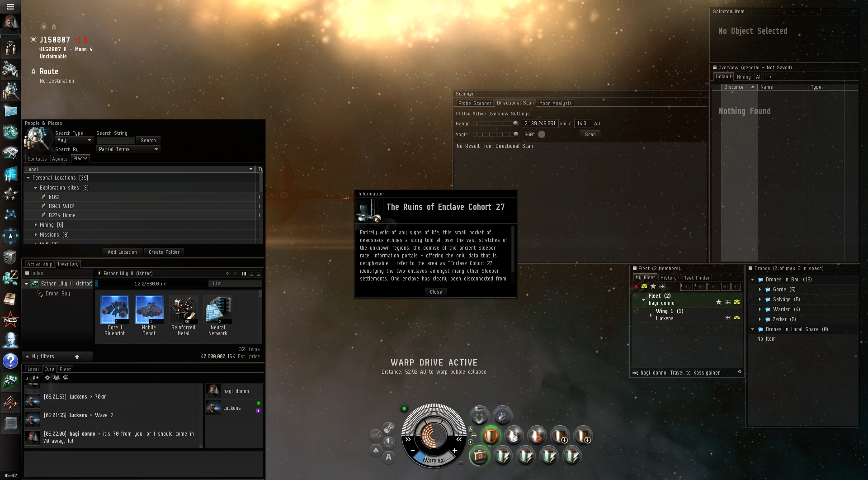Screen dimensions: 868x480
Task: Adjust the scanner Range slider handle
Action: tap(515, 124)
